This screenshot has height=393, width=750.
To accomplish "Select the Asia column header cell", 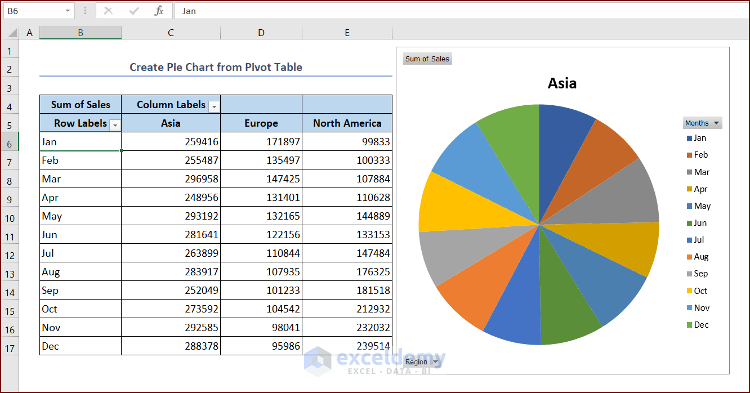I will (171, 123).
